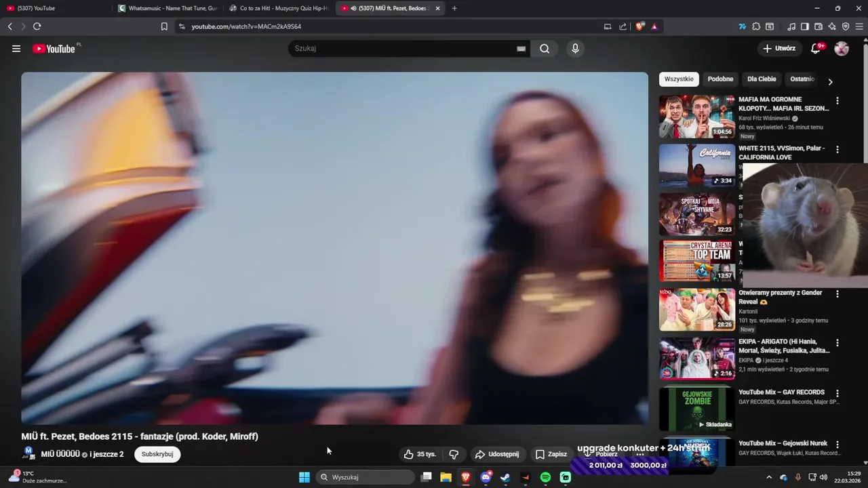868x488 pixels.
Task: Open options for Otwieramy prezenty z Gender Reveal
Action: [837, 294]
